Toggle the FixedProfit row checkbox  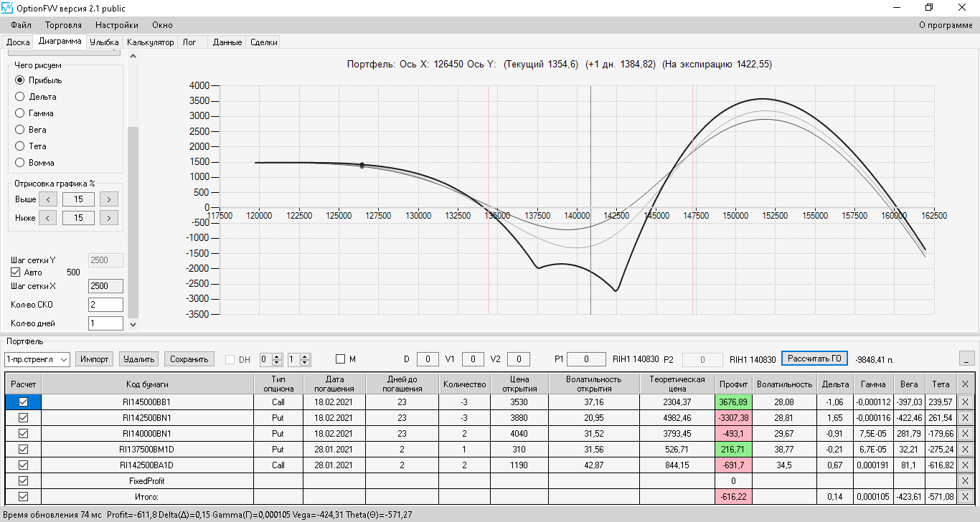tap(23, 481)
